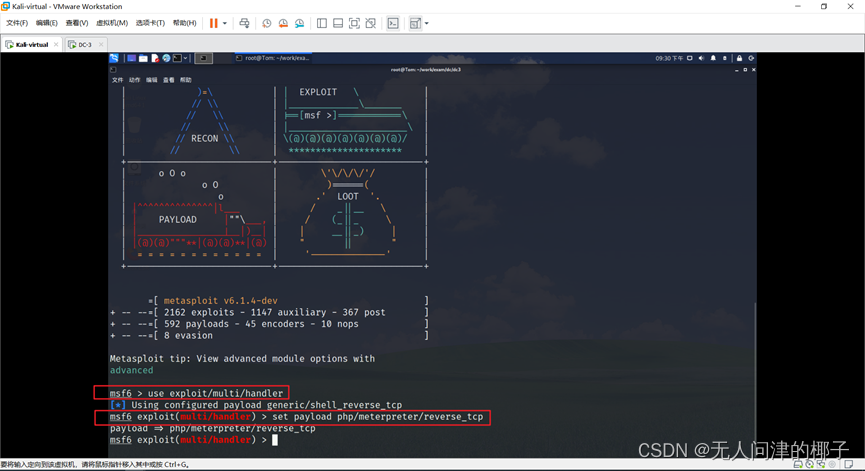865x471 pixels.
Task: Open the 编辑(E) menu in VMware
Action: [x=46, y=23]
